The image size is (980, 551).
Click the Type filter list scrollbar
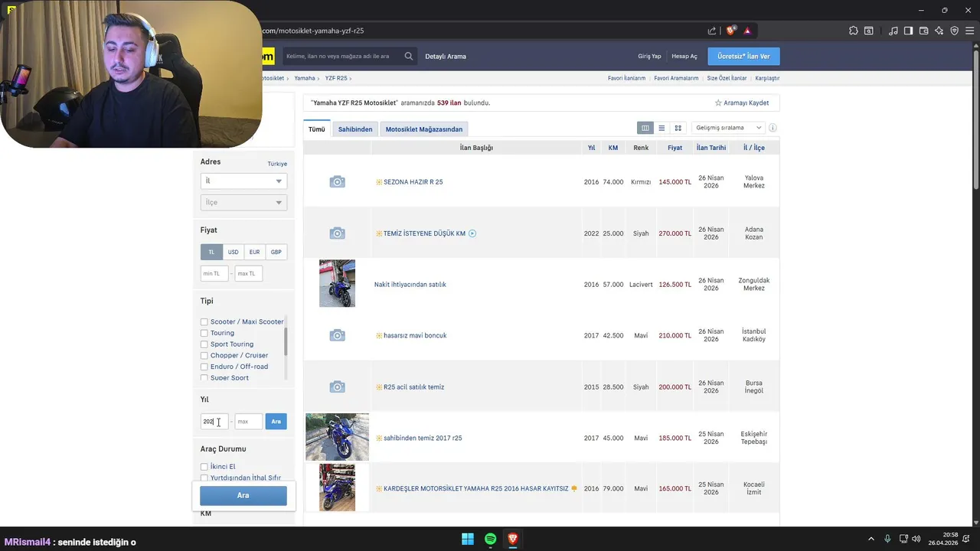pyautogui.click(x=286, y=341)
